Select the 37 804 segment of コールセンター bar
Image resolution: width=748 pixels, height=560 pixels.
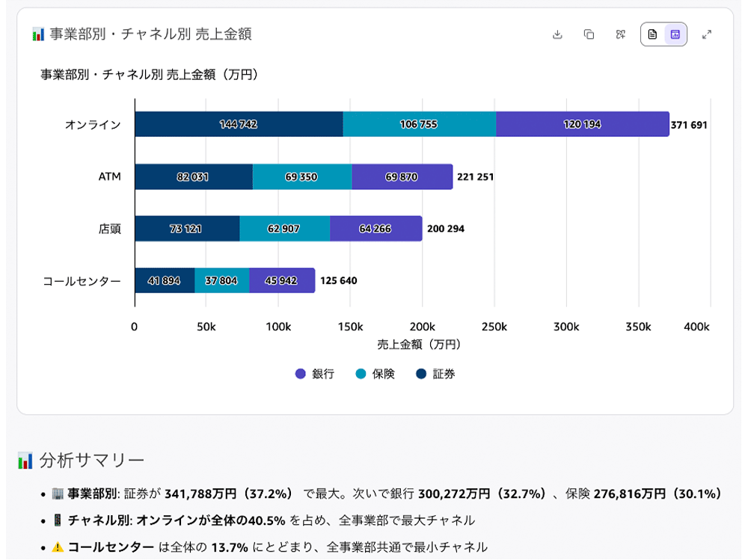tap(222, 280)
